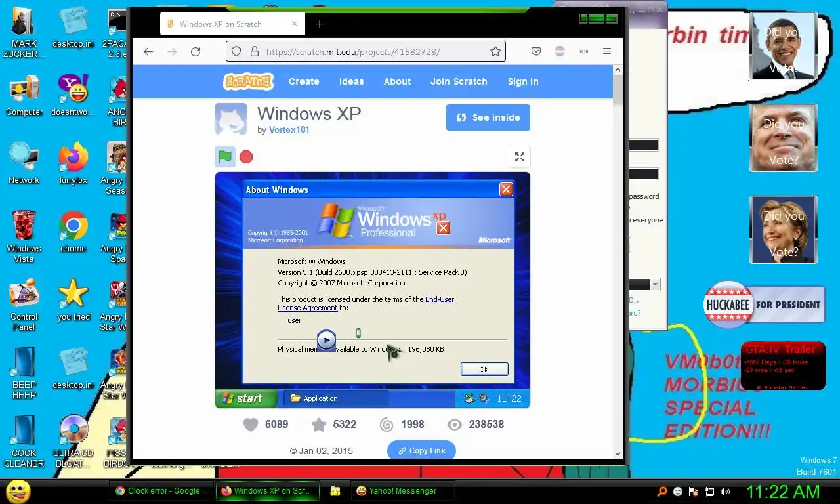
Task: Close the About Windows dialog
Action: coord(506,189)
